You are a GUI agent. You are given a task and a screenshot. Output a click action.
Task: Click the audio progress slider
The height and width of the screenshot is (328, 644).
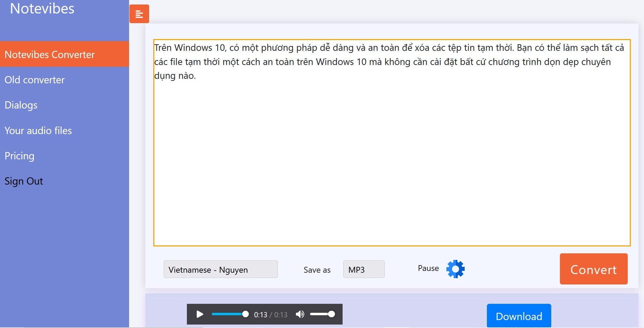(230, 314)
